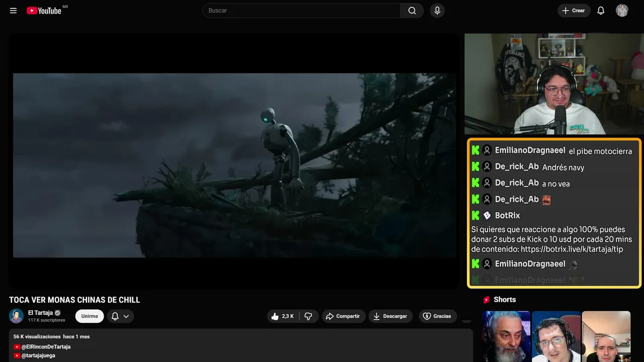Click the Shorts section logo icon

pyautogui.click(x=487, y=300)
